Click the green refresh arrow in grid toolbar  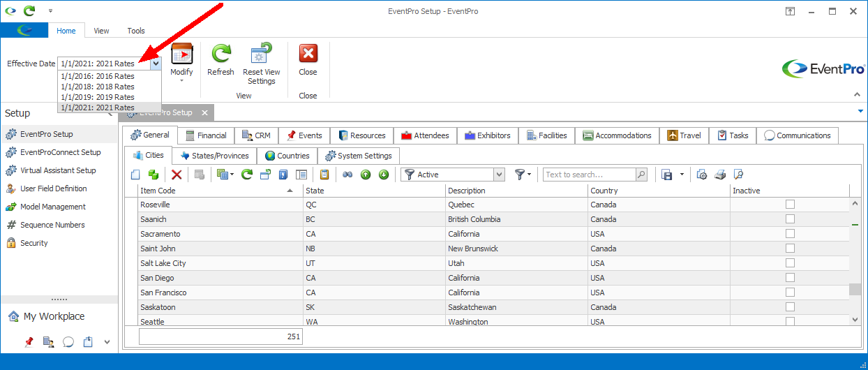point(246,175)
